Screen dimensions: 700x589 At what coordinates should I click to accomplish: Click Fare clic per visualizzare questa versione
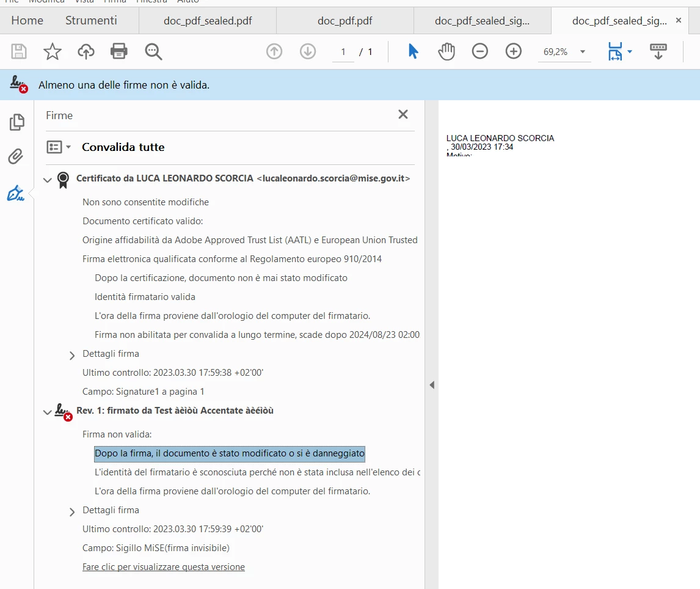point(163,566)
